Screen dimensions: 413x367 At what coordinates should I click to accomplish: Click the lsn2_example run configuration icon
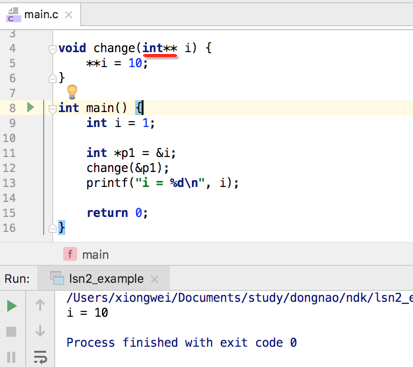57,278
